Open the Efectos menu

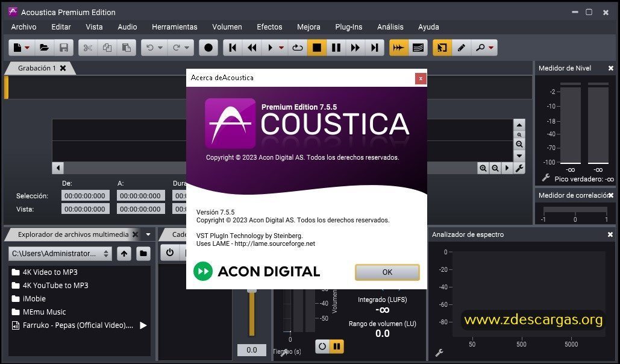coord(269,27)
